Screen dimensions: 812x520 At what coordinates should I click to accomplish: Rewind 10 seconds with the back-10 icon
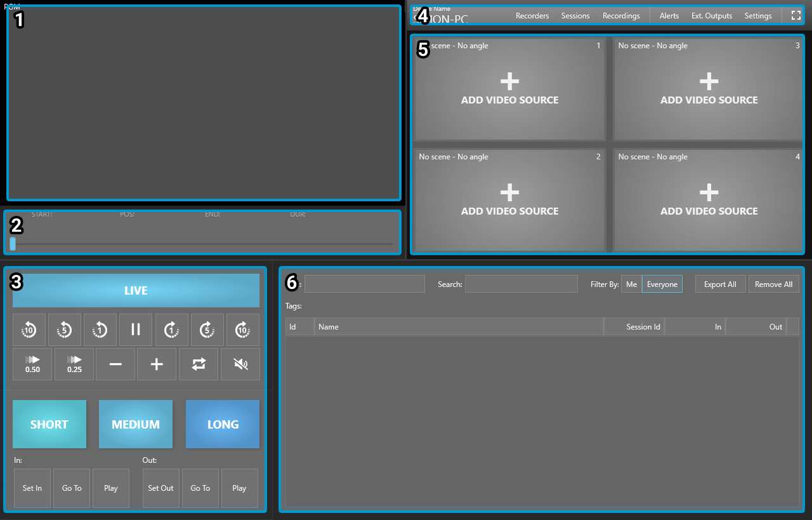[x=29, y=330]
